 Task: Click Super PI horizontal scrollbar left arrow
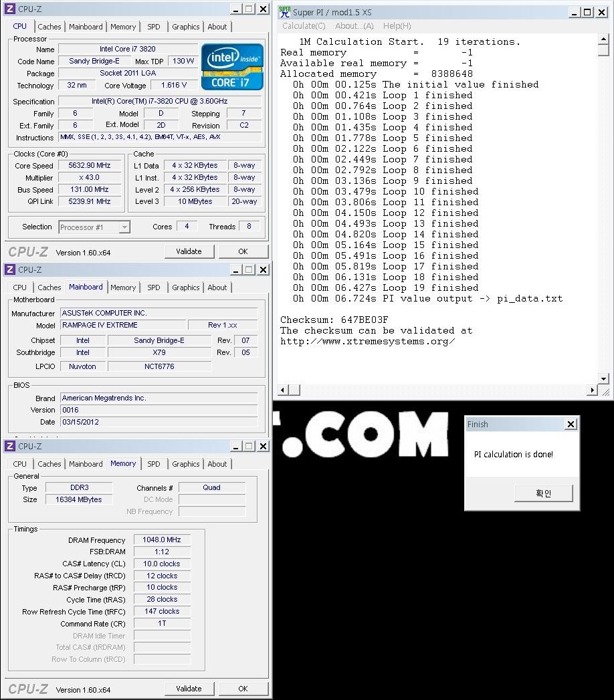282,390
